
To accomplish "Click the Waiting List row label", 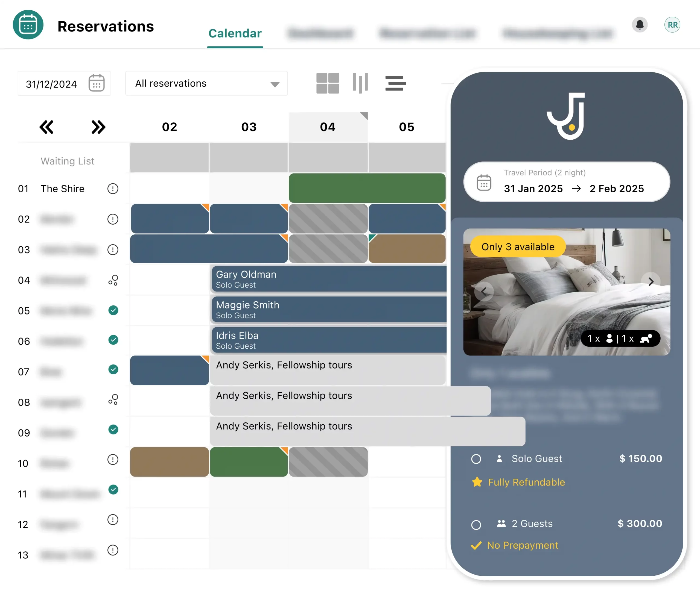I will pyautogui.click(x=67, y=161).
